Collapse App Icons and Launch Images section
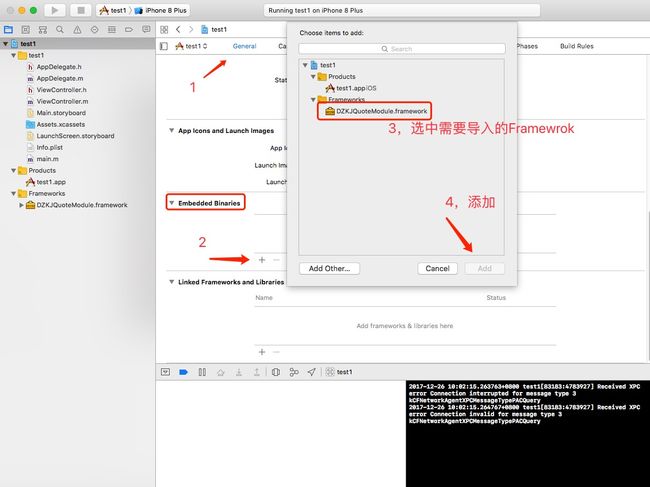Viewport: 650px width, 487px height. (x=171, y=131)
